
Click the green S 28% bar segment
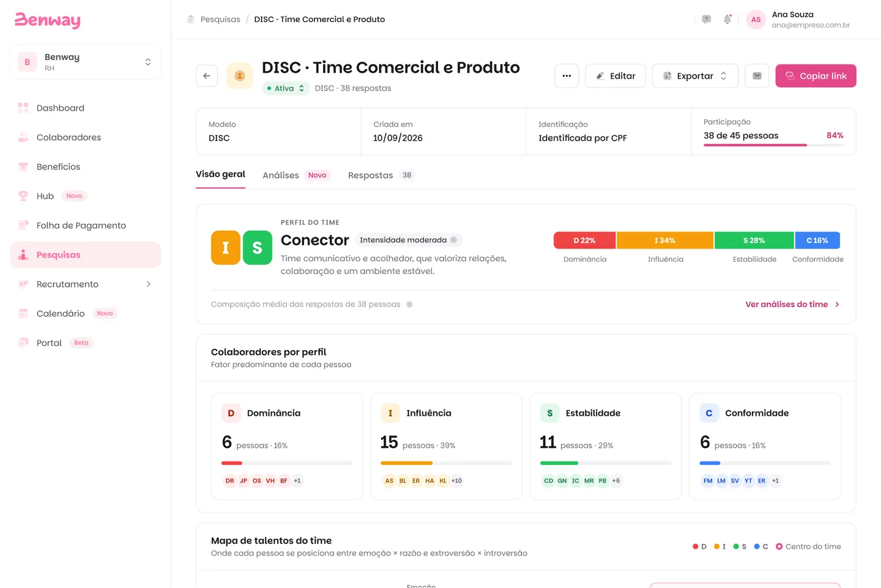pos(754,240)
